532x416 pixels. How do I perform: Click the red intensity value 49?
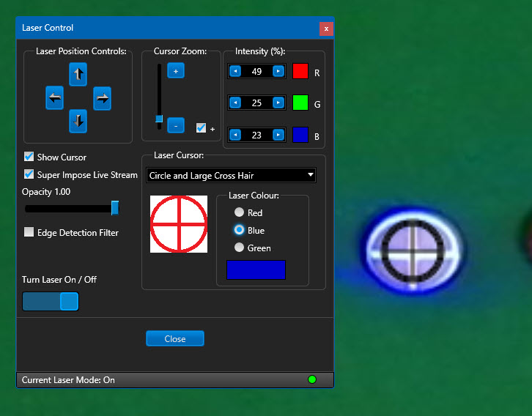tap(256, 72)
